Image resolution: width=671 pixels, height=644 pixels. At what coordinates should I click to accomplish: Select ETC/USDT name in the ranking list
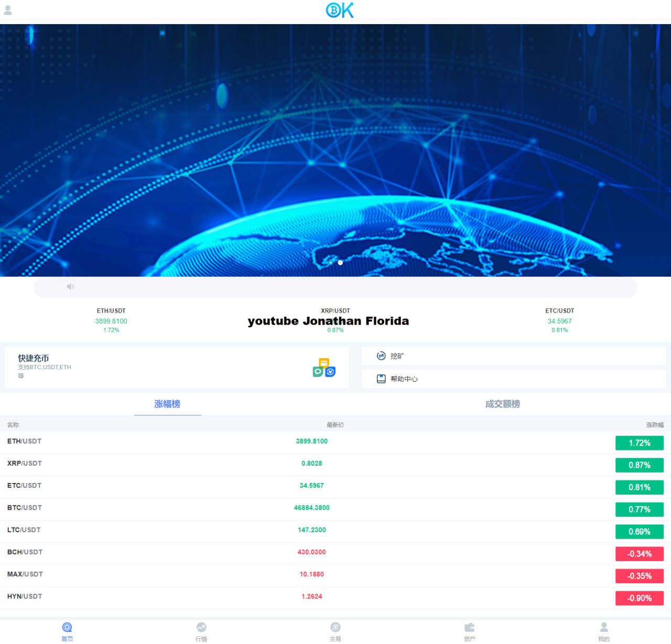(x=24, y=486)
